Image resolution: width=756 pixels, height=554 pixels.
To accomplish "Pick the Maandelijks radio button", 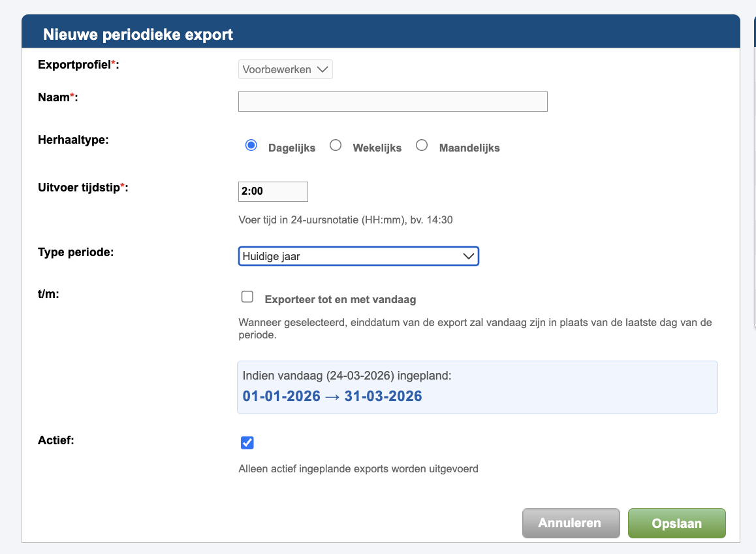I will 422,146.
